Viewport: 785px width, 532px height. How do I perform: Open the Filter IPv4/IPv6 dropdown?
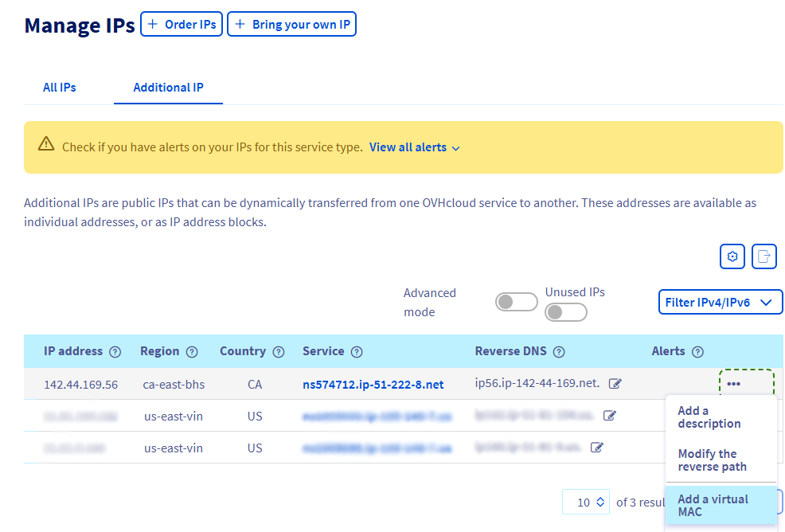[720, 302]
